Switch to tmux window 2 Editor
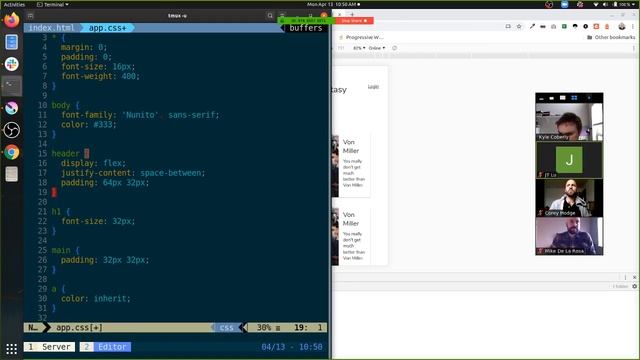Image resolution: width=640 pixels, height=360 pixels. click(105, 347)
